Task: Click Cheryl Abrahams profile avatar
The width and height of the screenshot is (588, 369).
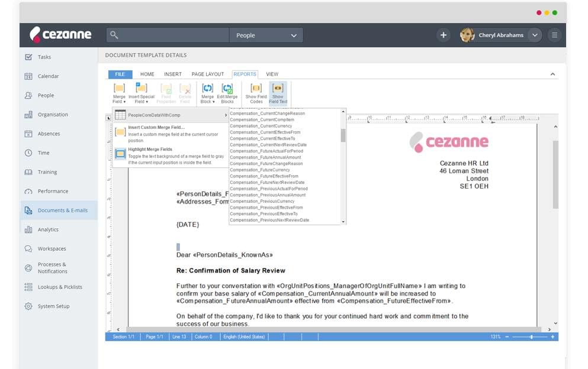Action: click(x=467, y=35)
